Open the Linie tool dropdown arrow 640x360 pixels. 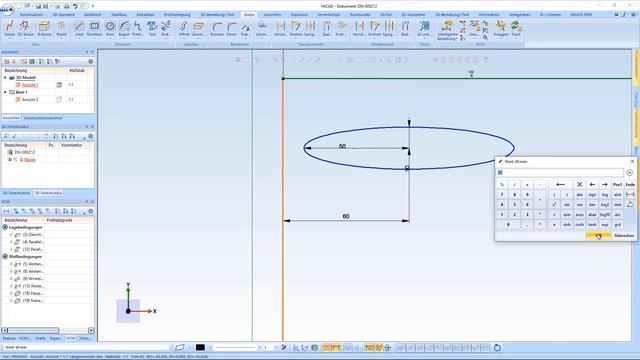79,39
